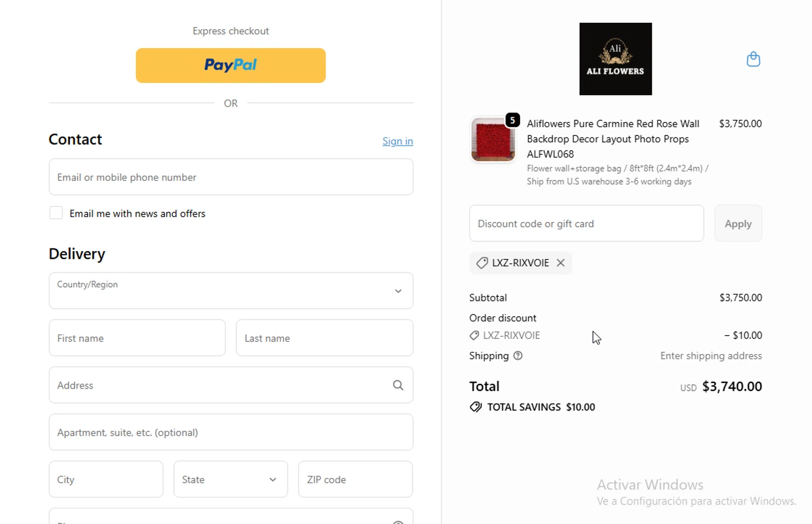Focus the ZIP code field
Viewport: 812px width, 524px height.
[x=355, y=479]
